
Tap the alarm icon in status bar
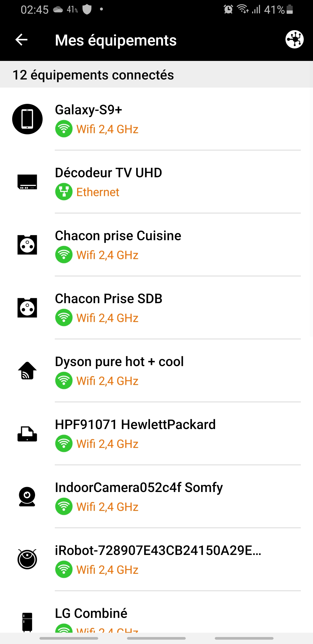coord(228,9)
